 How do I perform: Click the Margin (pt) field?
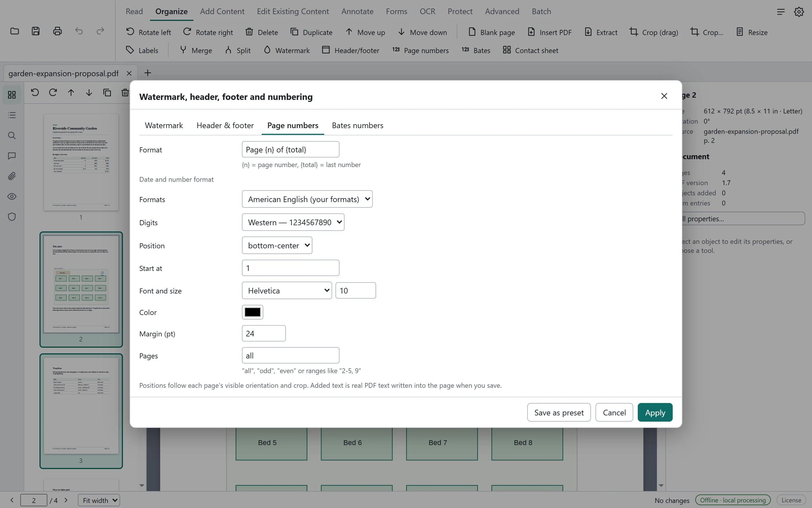[263, 334]
